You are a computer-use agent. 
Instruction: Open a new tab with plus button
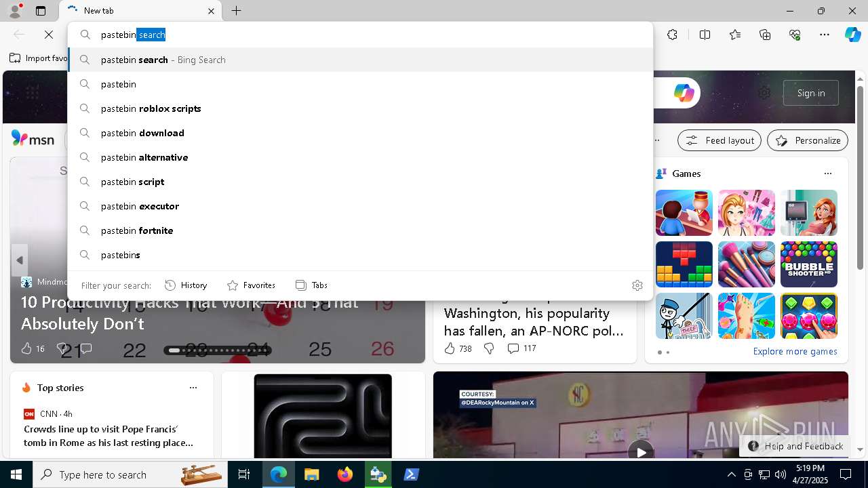coord(236,11)
